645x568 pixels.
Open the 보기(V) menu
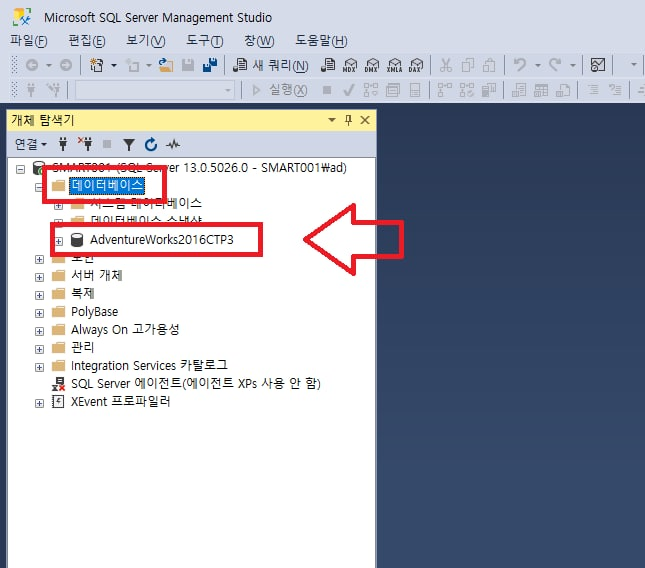tap(146, 41)
